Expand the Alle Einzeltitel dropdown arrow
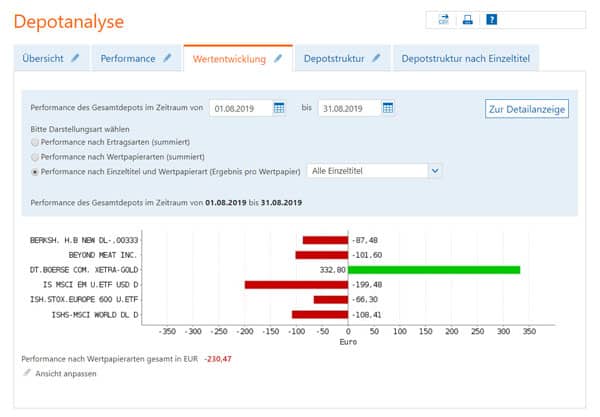This screenshot has height=417, width=600. click(435, 171)
